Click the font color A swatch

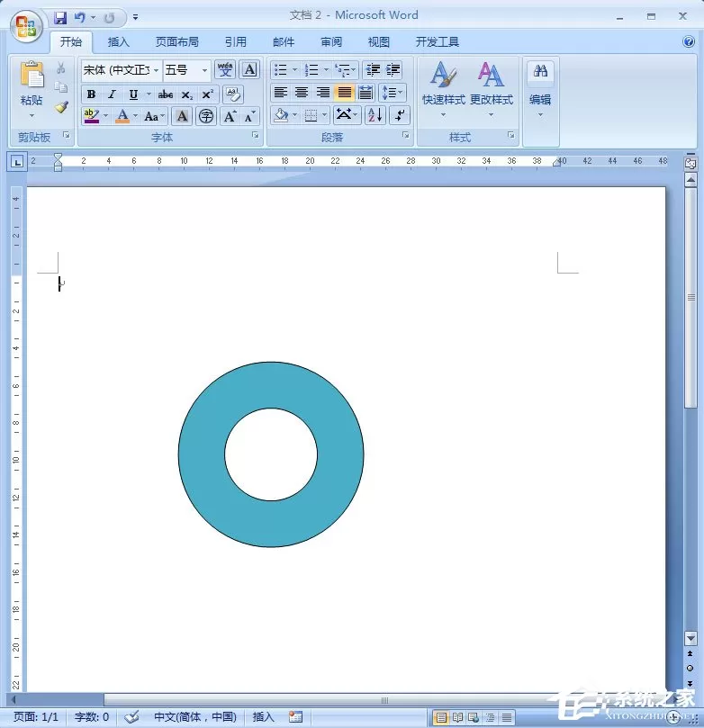[122, 116]
